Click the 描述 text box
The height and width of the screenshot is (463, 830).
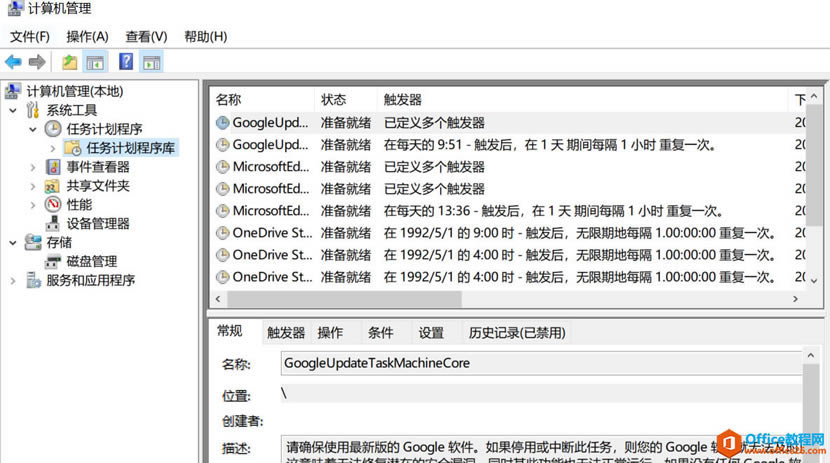(x=541, y=450)
